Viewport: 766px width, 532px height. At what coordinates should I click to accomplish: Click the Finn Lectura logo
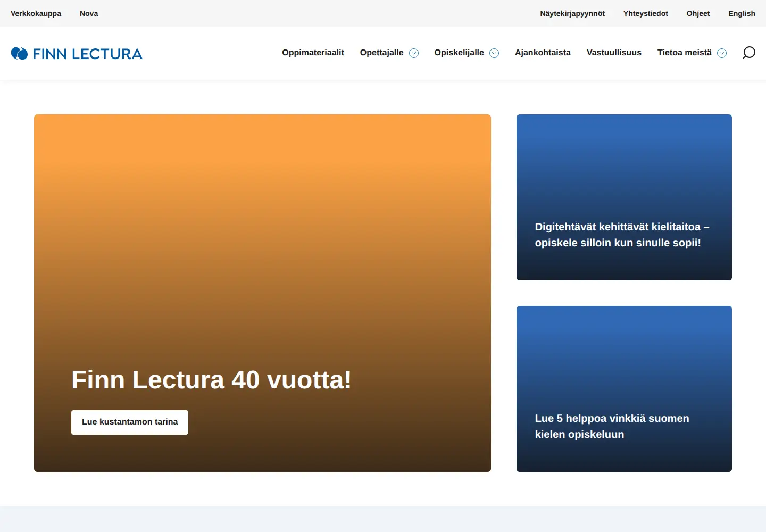(77, 54)
